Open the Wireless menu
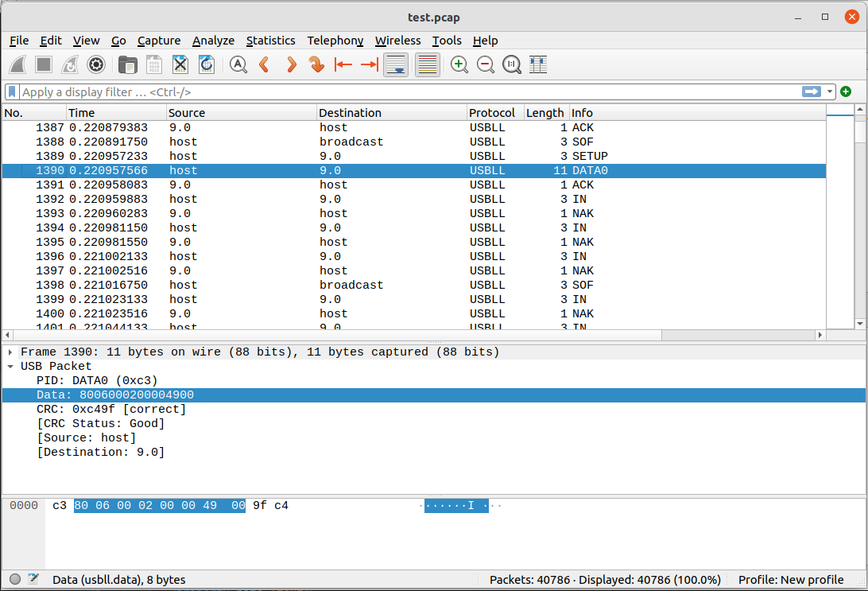The width and height of the screenshot is (868, 591). tap(397, 41)
